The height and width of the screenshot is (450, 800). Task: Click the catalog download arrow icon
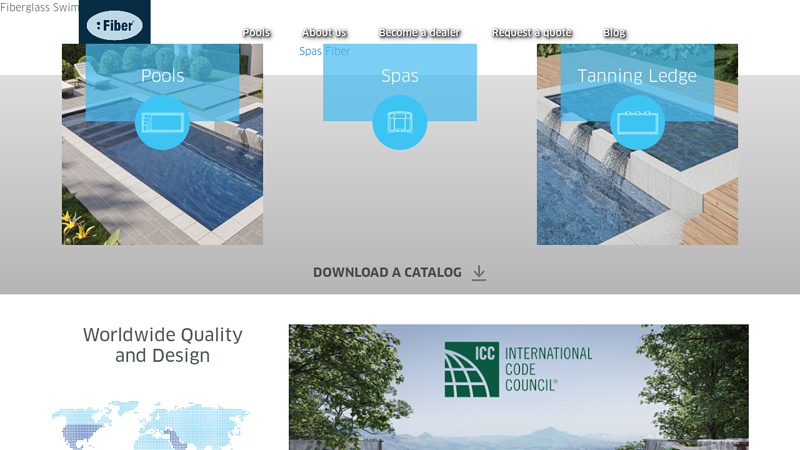point(479,273)
